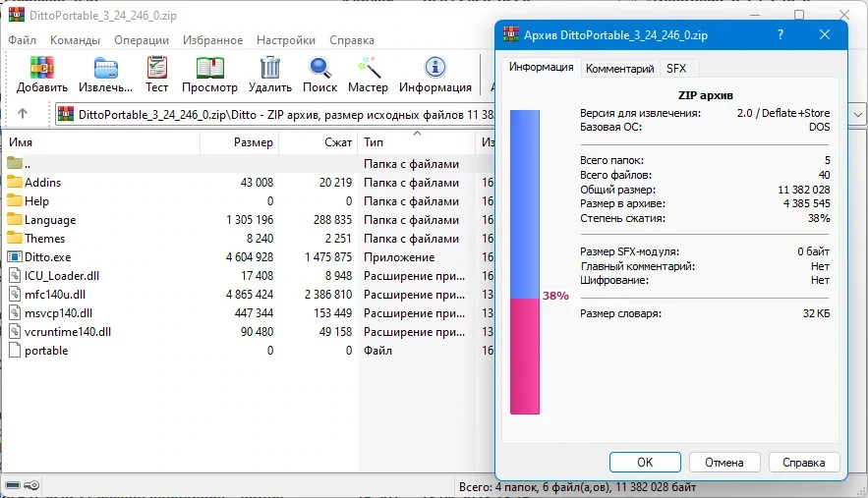This screenshot has width=868, height=498.
Task: Click the status bar total text
Action: 577,487
